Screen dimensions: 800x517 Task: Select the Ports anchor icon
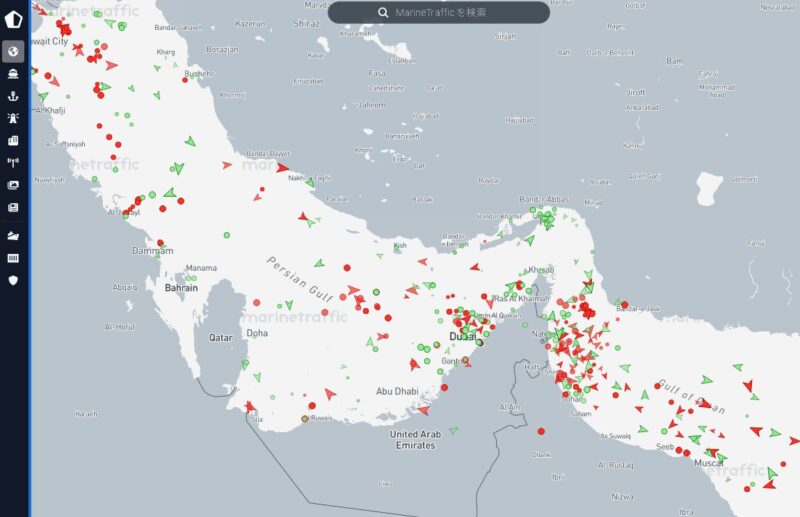pyautogui.click(x=14, y=96)
